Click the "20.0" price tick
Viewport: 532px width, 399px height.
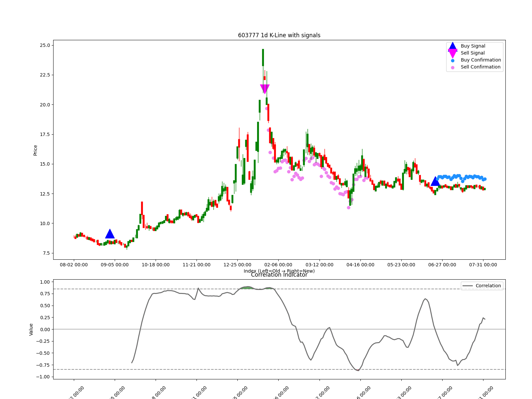click(45, 105)
